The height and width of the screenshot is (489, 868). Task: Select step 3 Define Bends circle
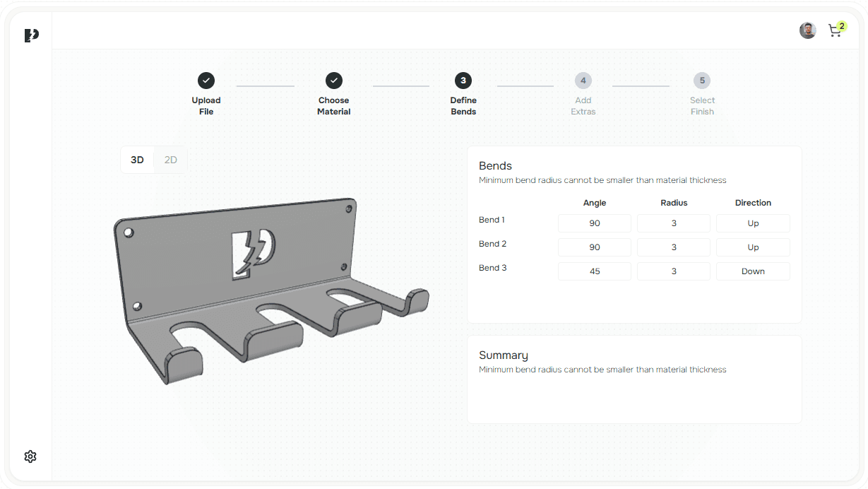pyautogui.click(x=463, y=81)
